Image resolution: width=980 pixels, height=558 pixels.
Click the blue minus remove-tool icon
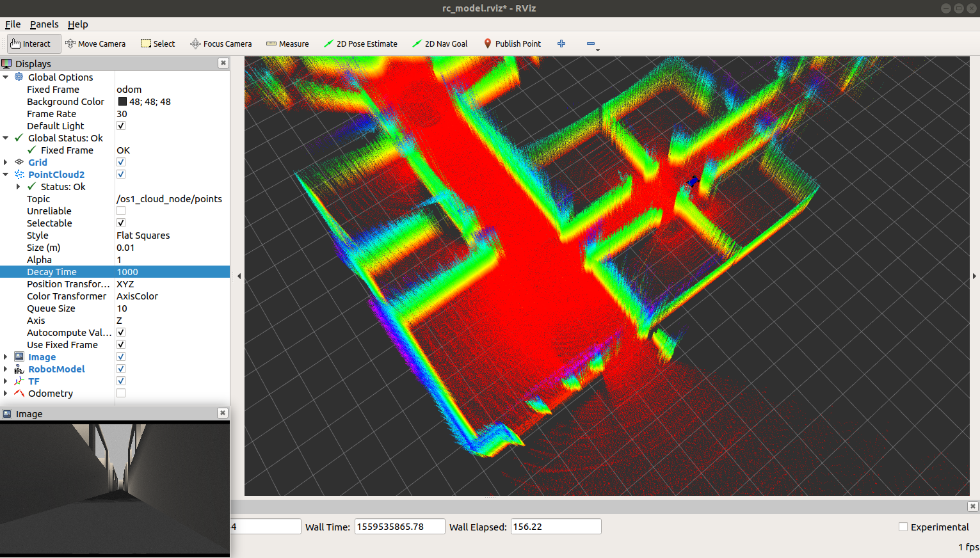tap(591, 44)
